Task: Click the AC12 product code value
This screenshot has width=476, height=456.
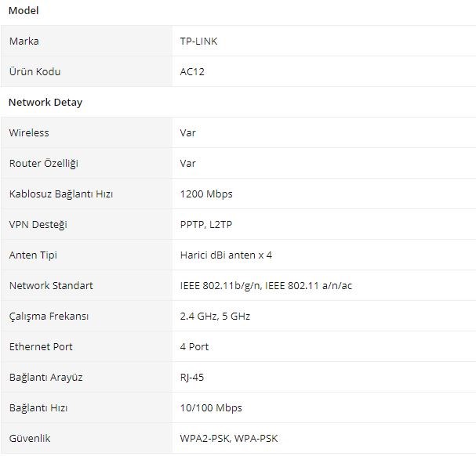Action: pos(192,71)
